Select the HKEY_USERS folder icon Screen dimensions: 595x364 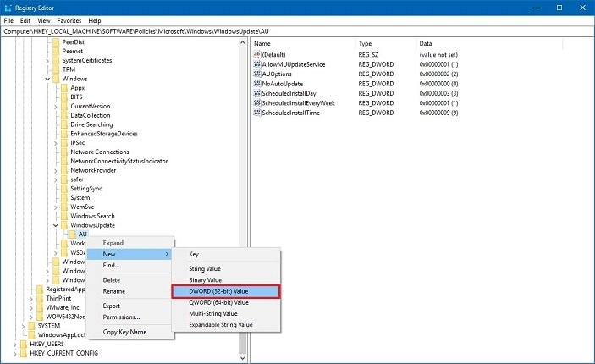coord(22,344)
